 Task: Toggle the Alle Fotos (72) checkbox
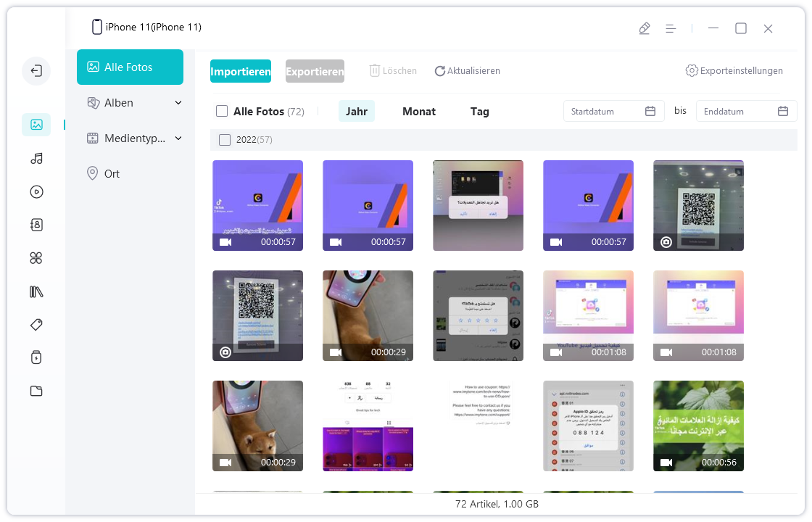222,112
